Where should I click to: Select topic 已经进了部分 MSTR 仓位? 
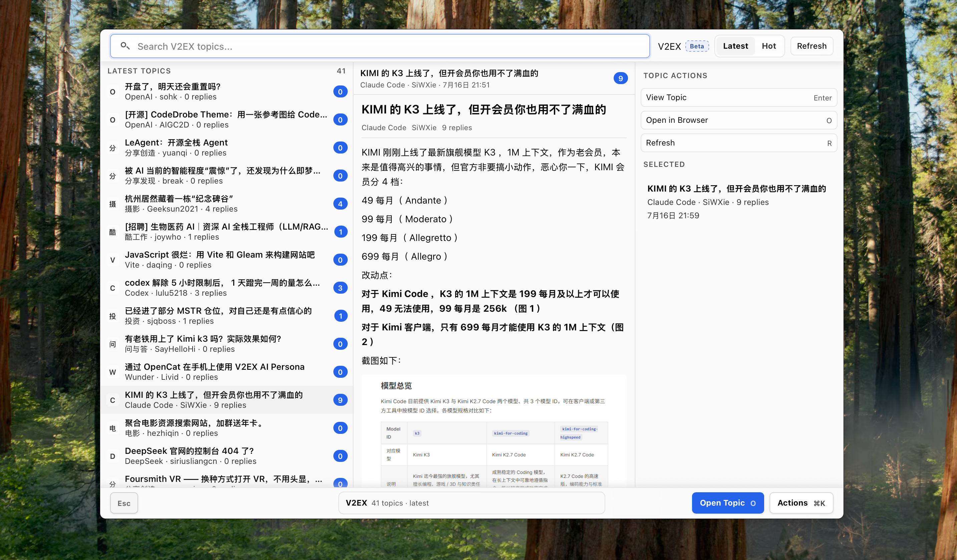coord(227,316)
